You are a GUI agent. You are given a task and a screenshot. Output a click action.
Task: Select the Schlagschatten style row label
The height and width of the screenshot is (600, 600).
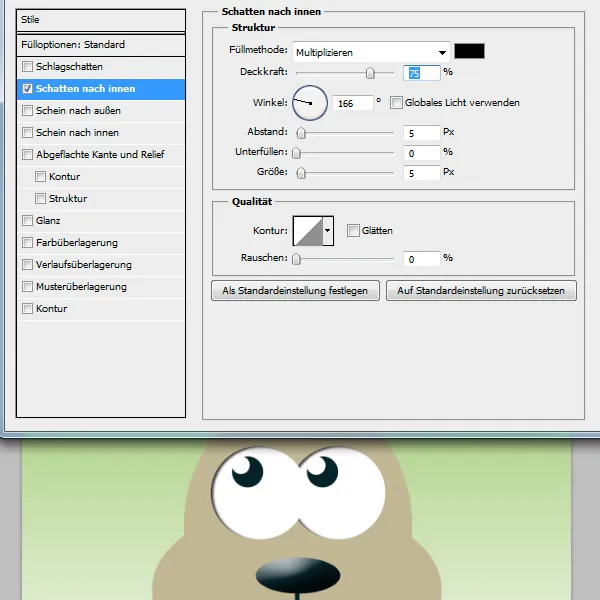click(x=69, y=67)
